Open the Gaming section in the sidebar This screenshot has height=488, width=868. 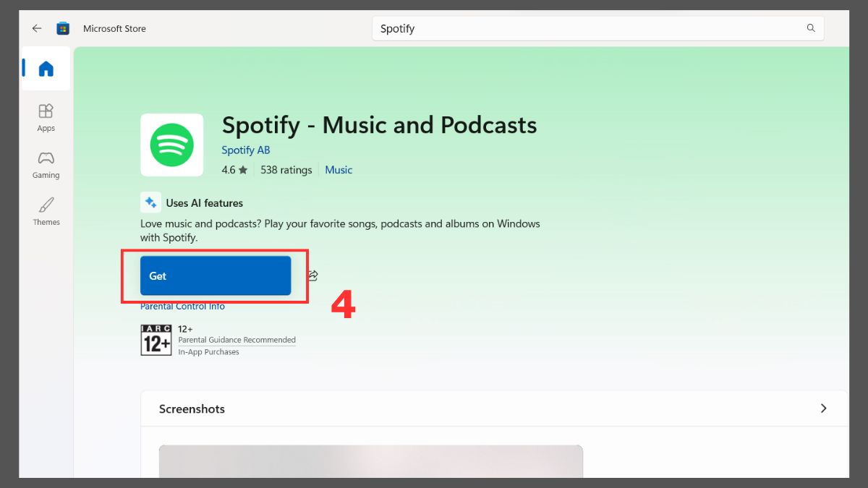[46, 164]
